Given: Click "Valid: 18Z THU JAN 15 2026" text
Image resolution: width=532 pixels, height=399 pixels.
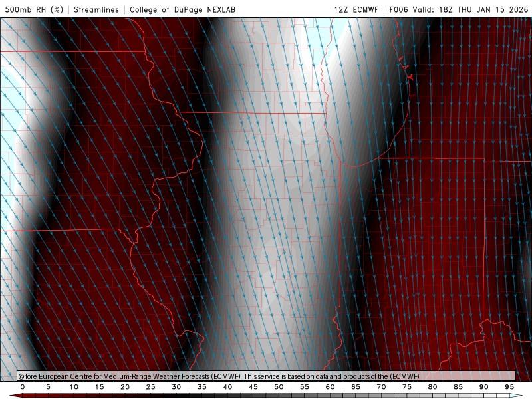Looking at the screenshot, I should 470,9.
